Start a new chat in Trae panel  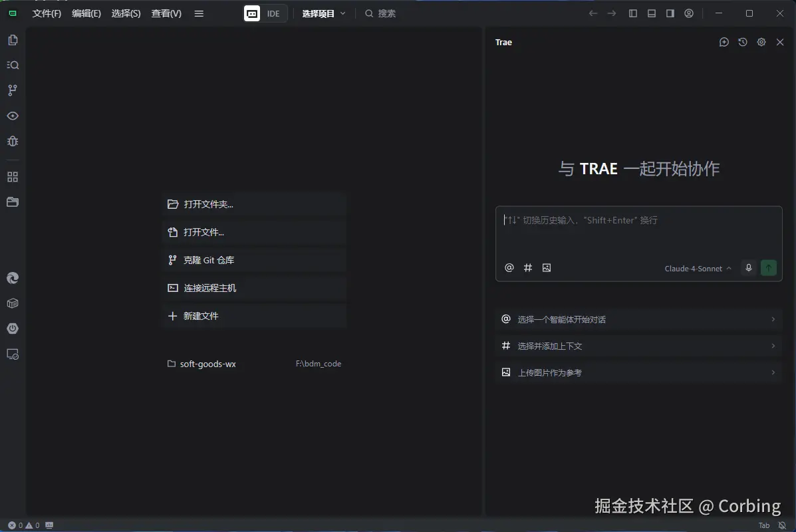[x=724, y=42]
